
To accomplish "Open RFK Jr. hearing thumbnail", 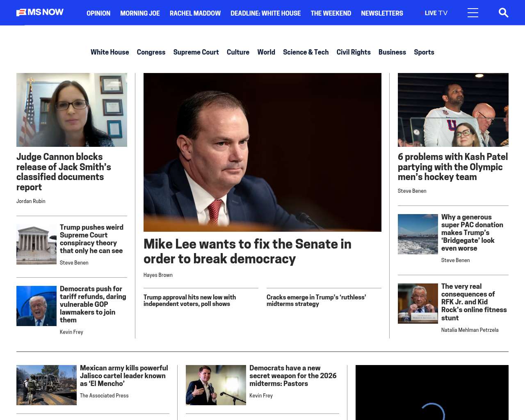I will point(418,304).
